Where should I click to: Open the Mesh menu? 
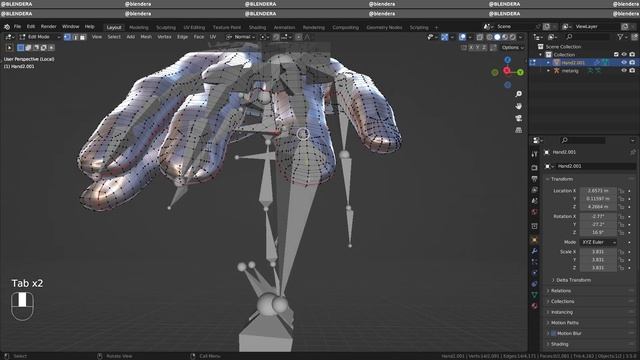point(146,37)
